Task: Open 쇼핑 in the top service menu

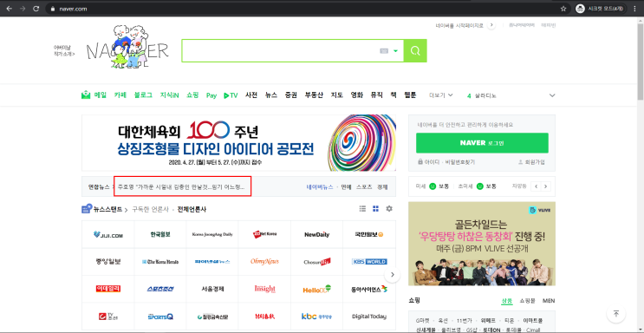Action: coord(192,95)
